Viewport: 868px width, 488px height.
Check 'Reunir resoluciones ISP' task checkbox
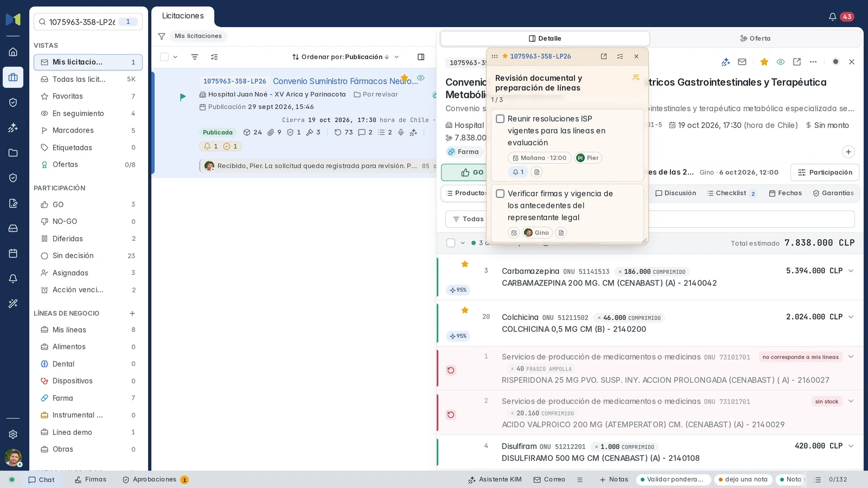click(x=500, y=119)
